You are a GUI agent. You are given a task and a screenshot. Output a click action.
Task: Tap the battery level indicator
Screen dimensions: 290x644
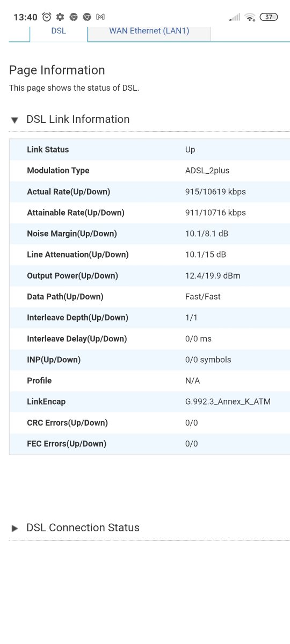click(269, 17)
